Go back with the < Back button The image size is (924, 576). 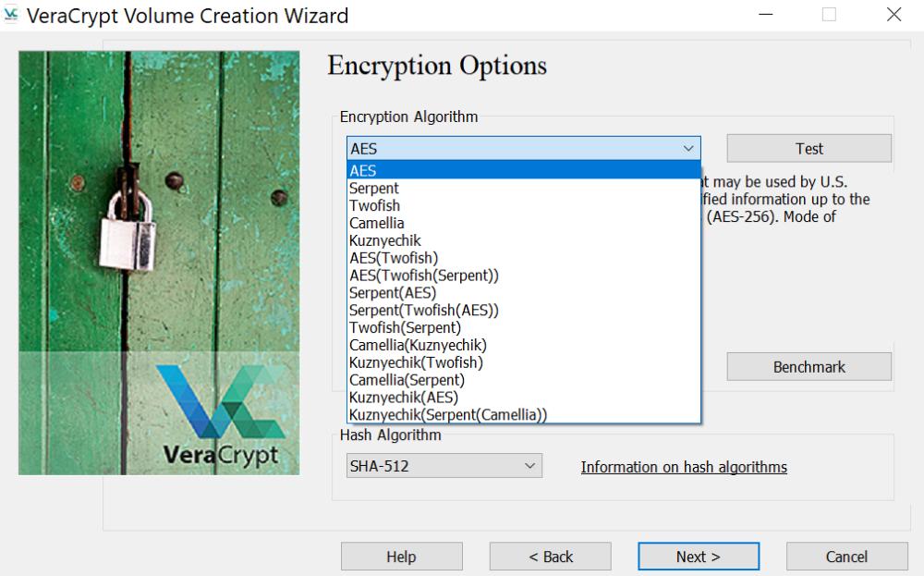(x=551, y=557)
